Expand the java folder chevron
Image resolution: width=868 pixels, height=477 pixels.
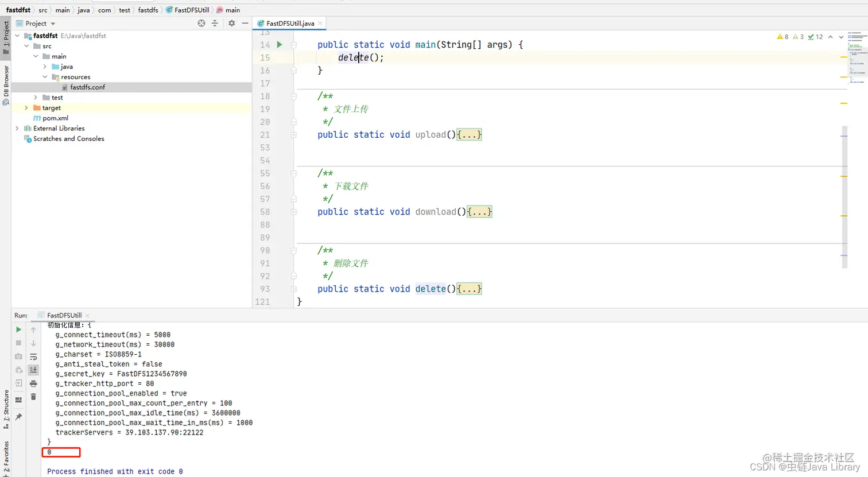coord(45,67)
